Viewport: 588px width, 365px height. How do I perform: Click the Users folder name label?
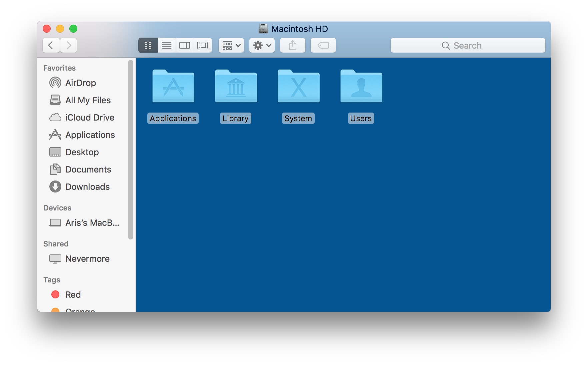tap(361, 118)
